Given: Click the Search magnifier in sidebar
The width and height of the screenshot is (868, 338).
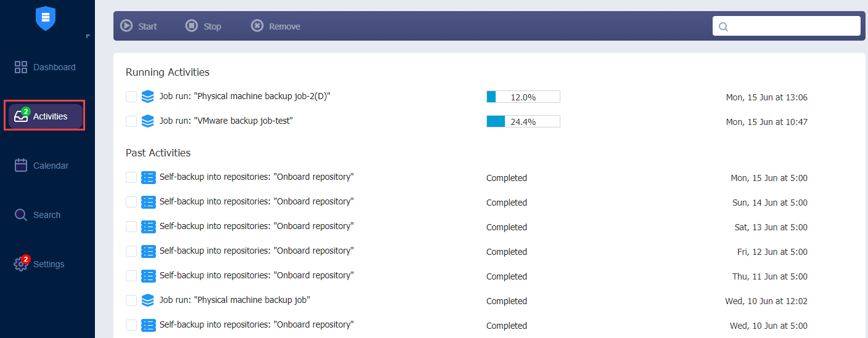Looking at the screenshot, I should (21, 215).
